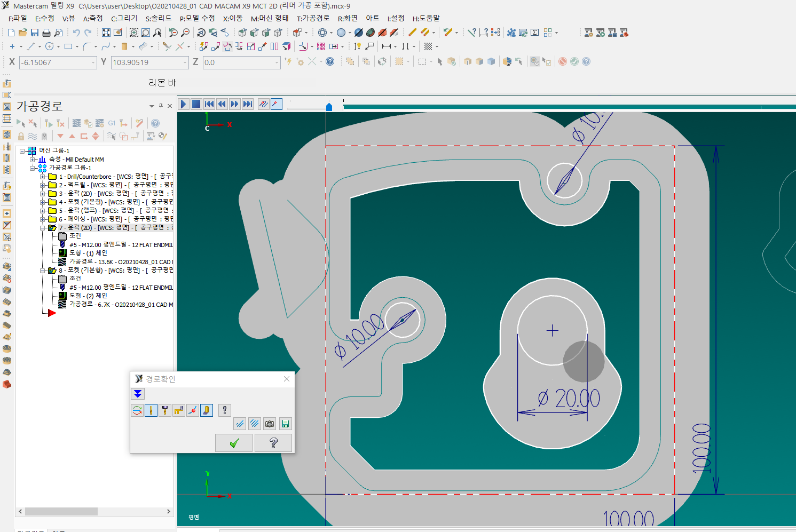Open the S:솔리드 menu

pos(159,19)
